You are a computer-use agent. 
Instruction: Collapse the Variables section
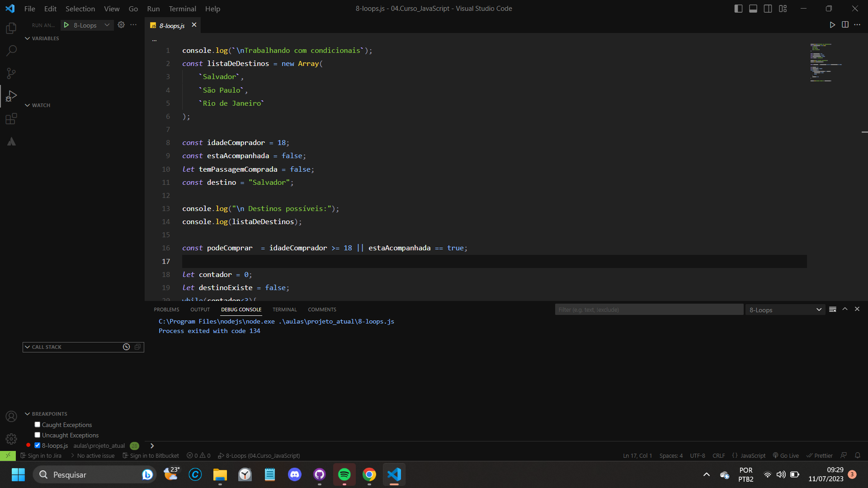pyautogui.click(x=28, y=38)
